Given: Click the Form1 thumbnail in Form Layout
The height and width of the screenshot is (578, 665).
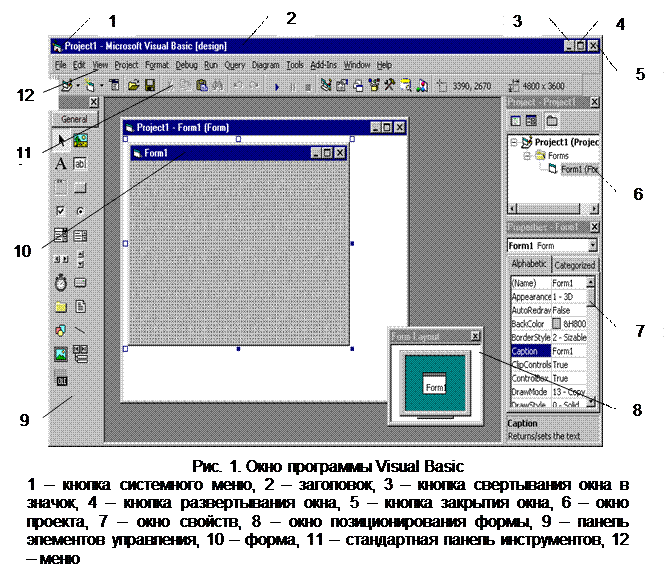Looking at the screenshot, I should click(434, 384).
